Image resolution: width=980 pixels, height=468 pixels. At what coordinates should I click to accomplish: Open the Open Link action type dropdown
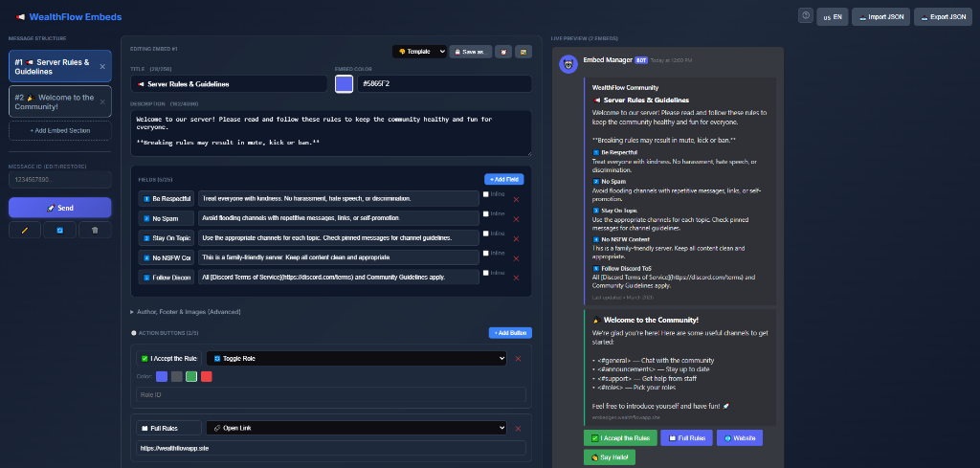356,428
